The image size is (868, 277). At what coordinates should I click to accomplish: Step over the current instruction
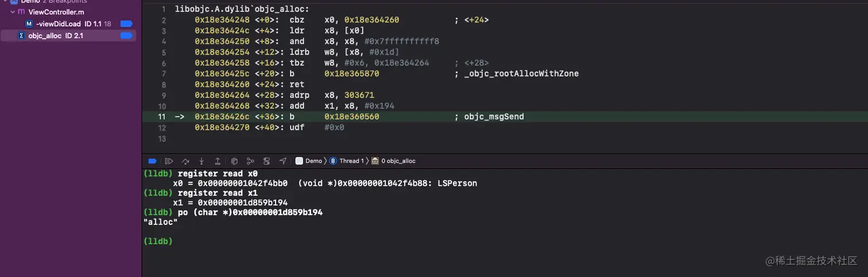click(185, 161)
